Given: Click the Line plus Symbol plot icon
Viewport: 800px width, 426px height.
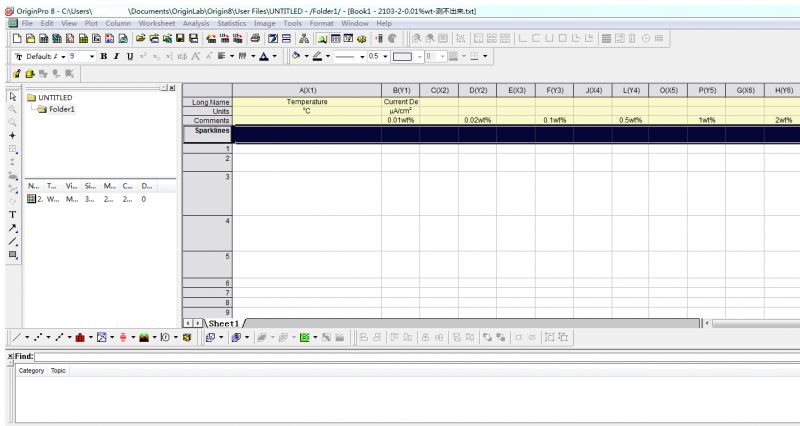Looking at the screenshot, I should (x=59, y=337).
